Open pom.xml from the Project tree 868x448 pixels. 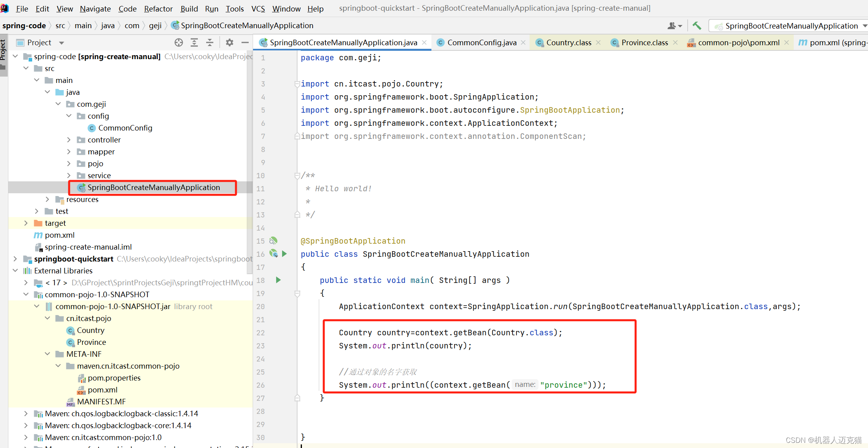click(60, 235)
